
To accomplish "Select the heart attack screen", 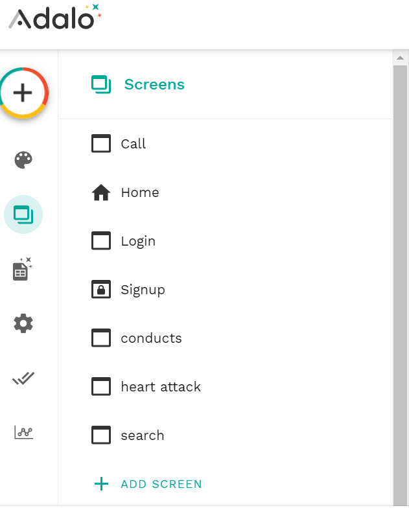I will tap(225, 386).
